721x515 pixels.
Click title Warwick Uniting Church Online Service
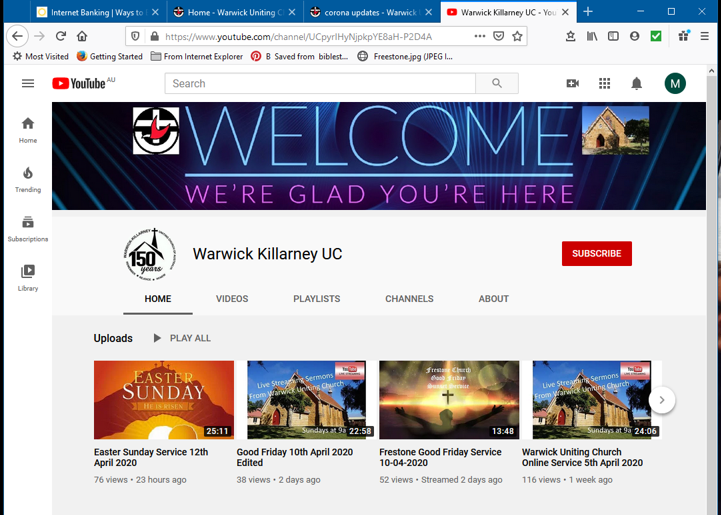(583, 458)
